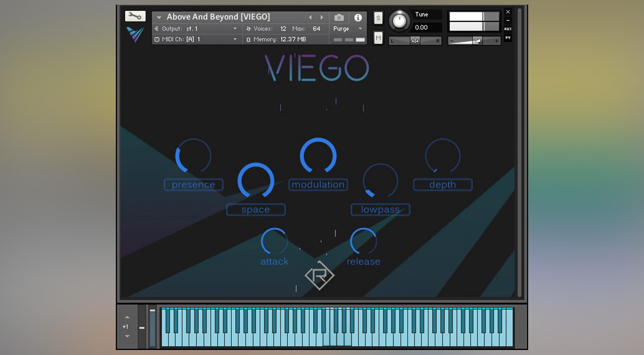Click the VIEGO library logo icon
This screenshot has width=644, height=355.
point(135,34)
